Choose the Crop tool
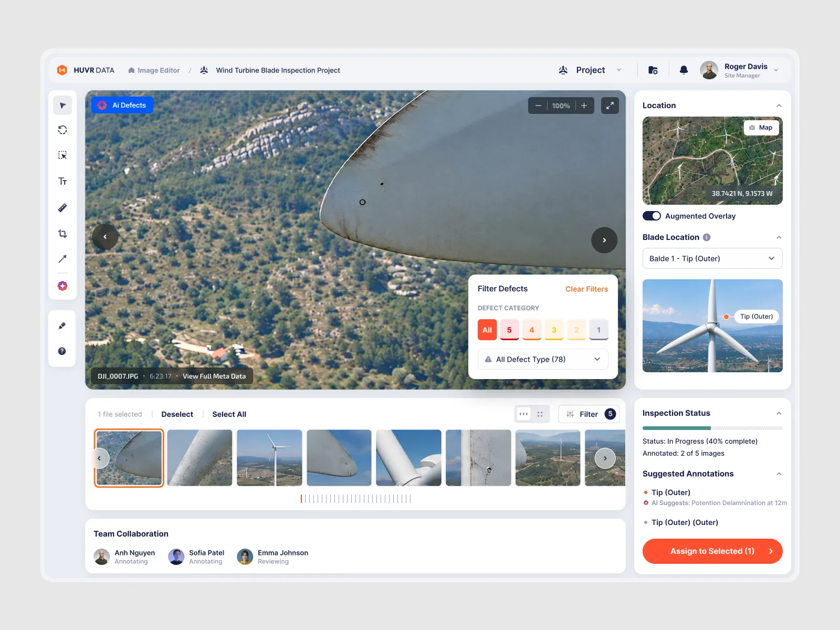The width and height of the screenshot is (840, 630). click(x=62, y=234)
